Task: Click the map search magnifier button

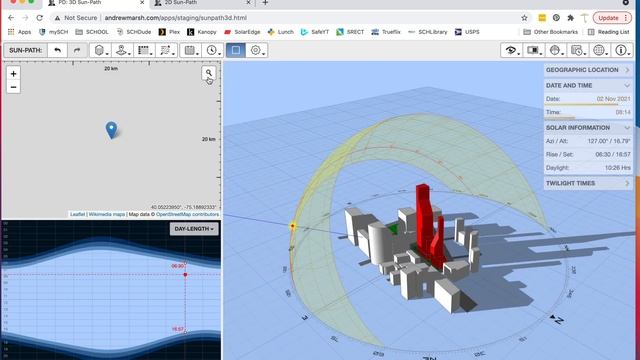Action: tap(209, 73)
